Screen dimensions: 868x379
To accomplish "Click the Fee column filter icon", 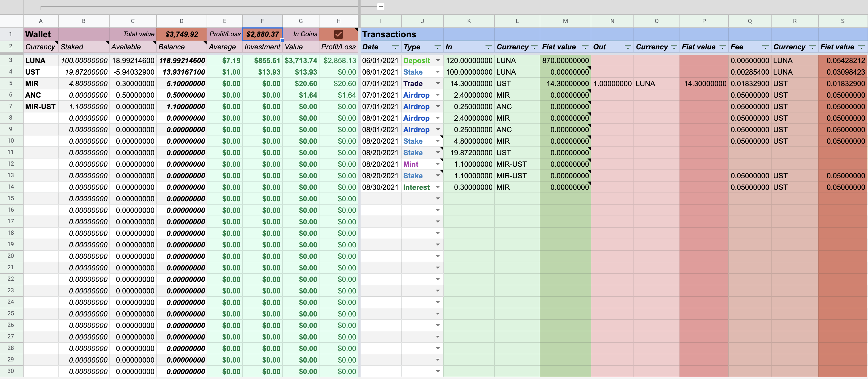I will pos(765,47).
